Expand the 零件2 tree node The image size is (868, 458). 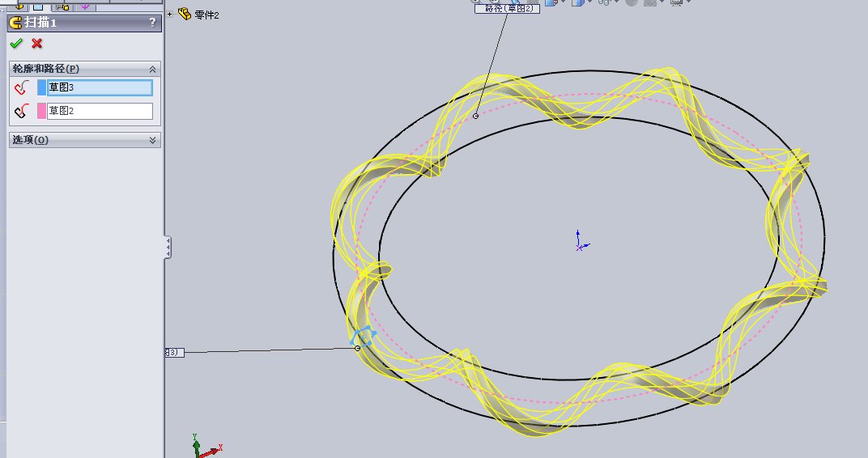click(170, 15)
